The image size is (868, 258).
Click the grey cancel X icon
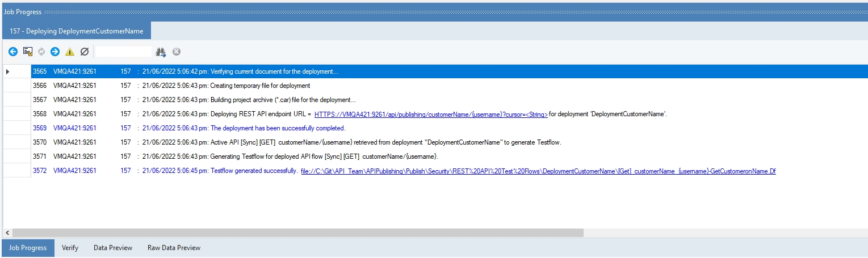[177, 52]
